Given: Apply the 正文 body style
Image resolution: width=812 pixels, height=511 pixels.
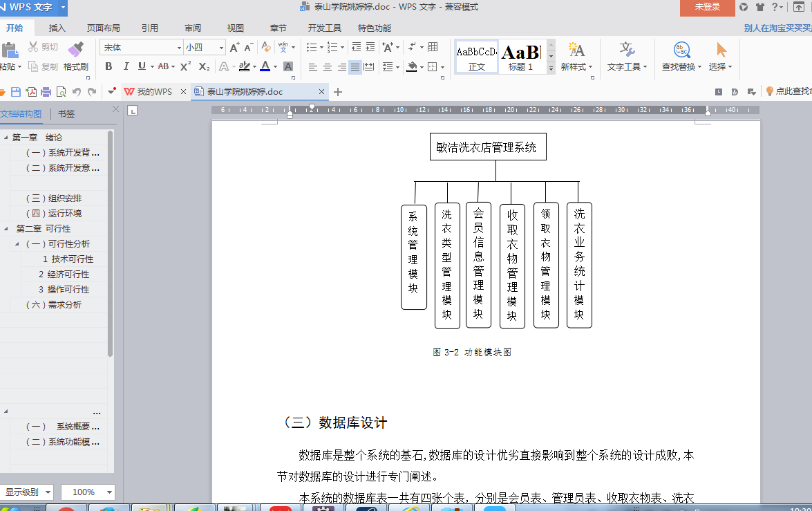Looking at the screenshot, I should [x=476, y=57].
